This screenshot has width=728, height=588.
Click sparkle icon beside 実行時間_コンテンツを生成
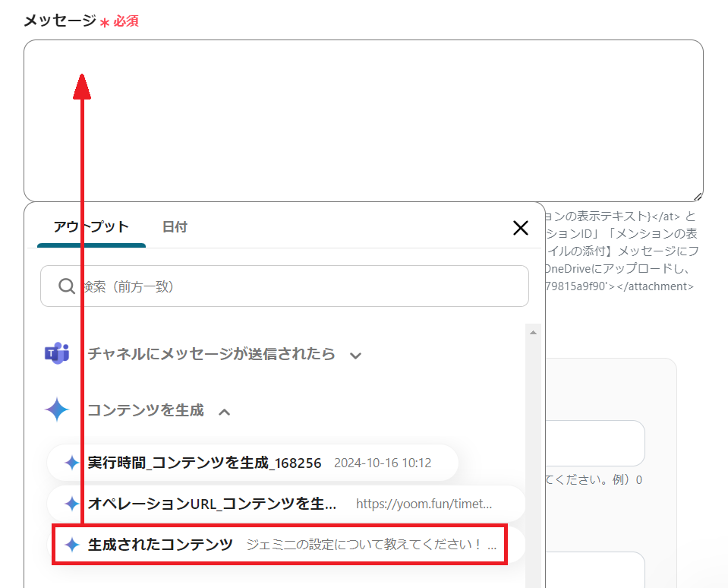(71, 463)
